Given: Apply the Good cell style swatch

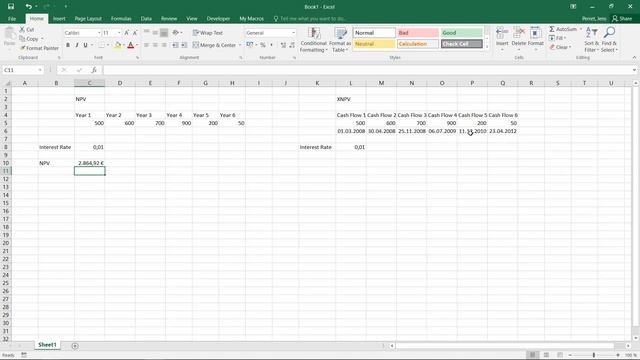Looking at the screenshot, I should 462,33.
